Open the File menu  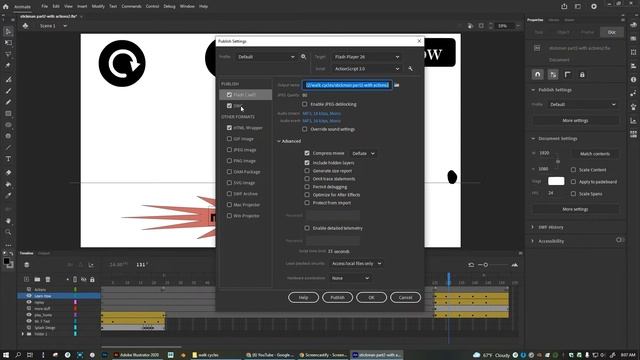coord(44,7)
